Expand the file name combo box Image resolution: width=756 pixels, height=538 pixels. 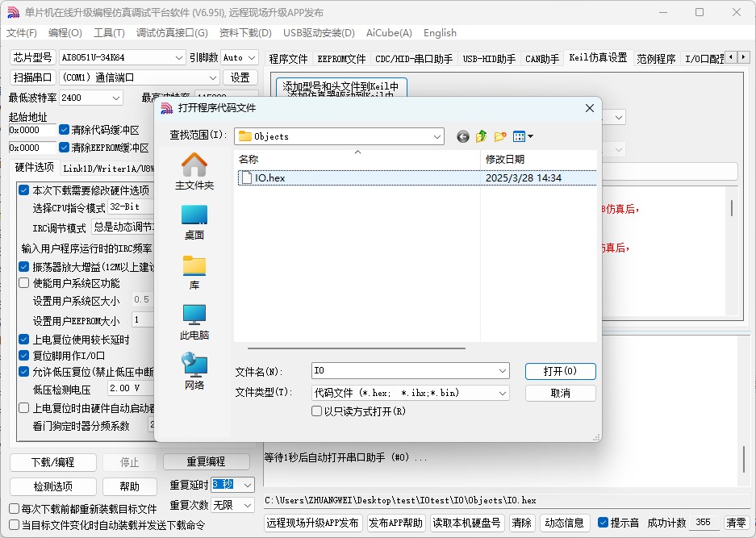(x=503, y=371)
